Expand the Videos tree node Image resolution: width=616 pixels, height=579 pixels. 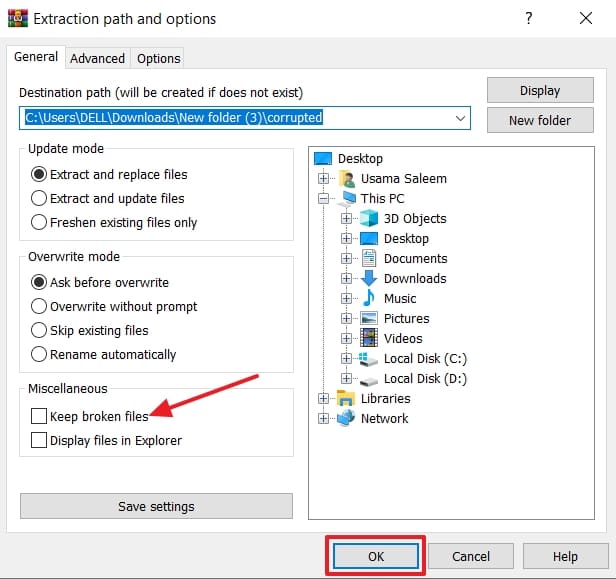pos(346,338)
